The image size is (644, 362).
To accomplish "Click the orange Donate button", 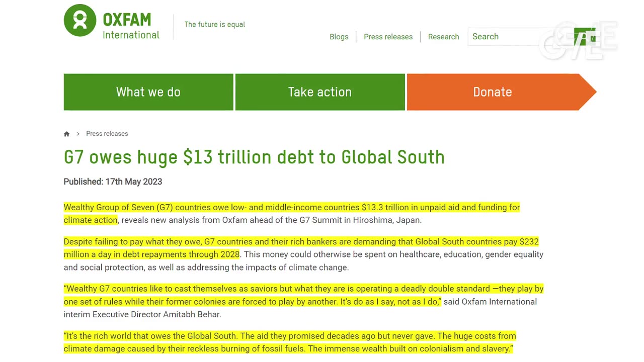I will tap(501, 92).
